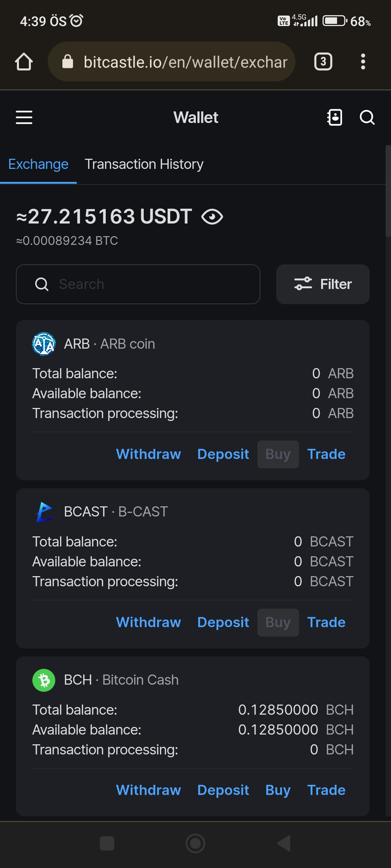Viewport: 391px width, 868px height.
Task: Click Deposit on the ARB card
Action: (x=223, y=454)
